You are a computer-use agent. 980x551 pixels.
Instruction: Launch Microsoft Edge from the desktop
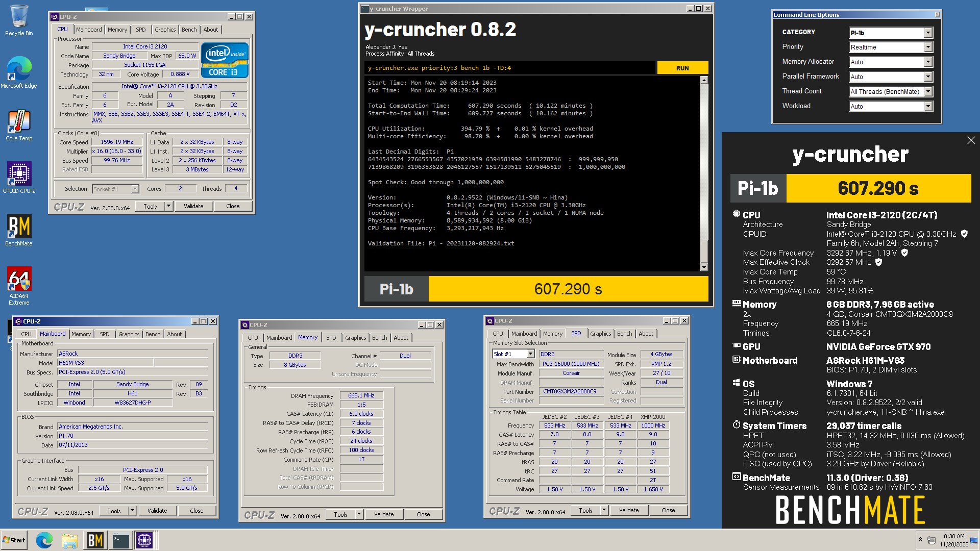(19, 72)
